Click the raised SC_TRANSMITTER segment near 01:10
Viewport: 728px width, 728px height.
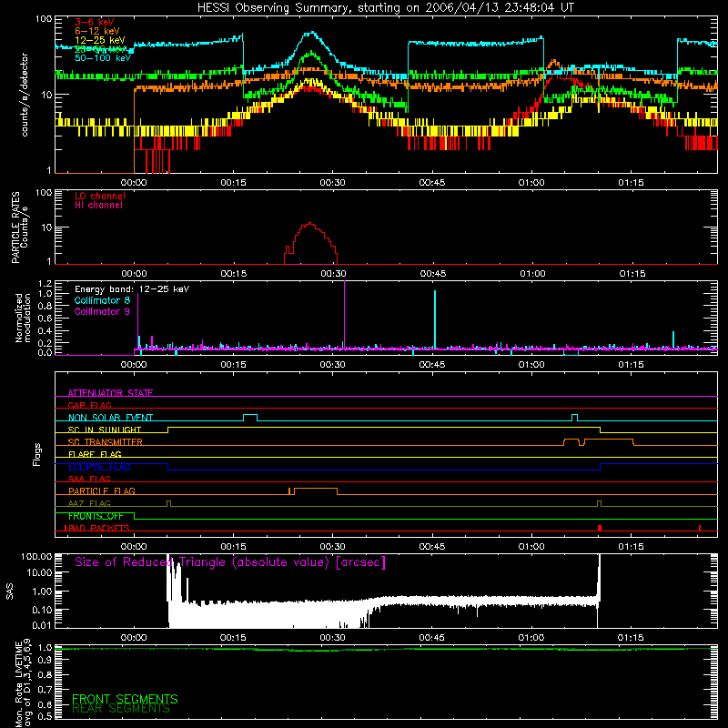(609, 440)
